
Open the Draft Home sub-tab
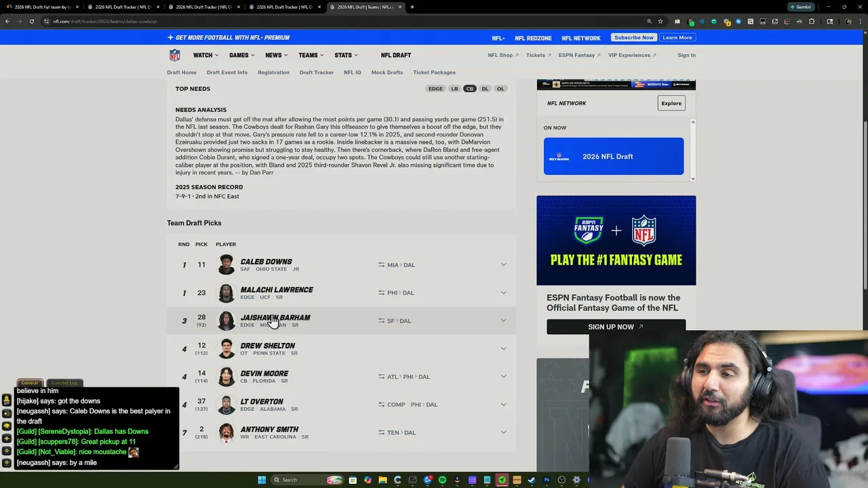182,73
